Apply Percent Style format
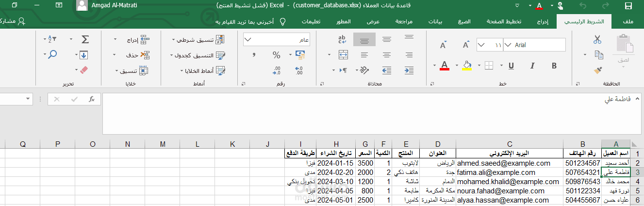Screen dimensions: 644x206 click(x=276, y=55)
